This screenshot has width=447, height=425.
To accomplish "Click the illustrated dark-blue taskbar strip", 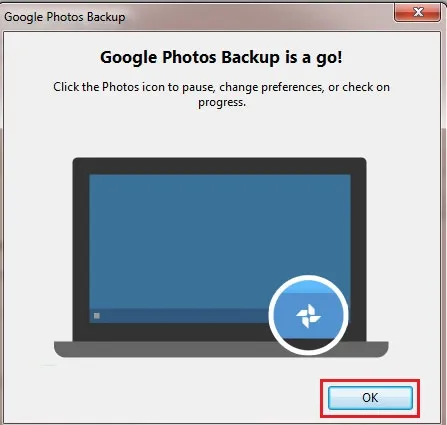I will (180, 316).
